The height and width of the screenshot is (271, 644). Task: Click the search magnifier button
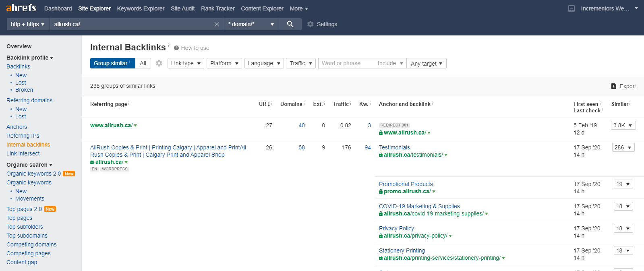click(x=290, y=24)
